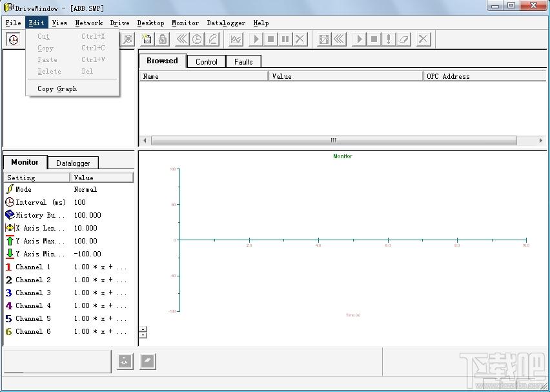
Task: Select the History Buffer setting
Action: (68, 215)
